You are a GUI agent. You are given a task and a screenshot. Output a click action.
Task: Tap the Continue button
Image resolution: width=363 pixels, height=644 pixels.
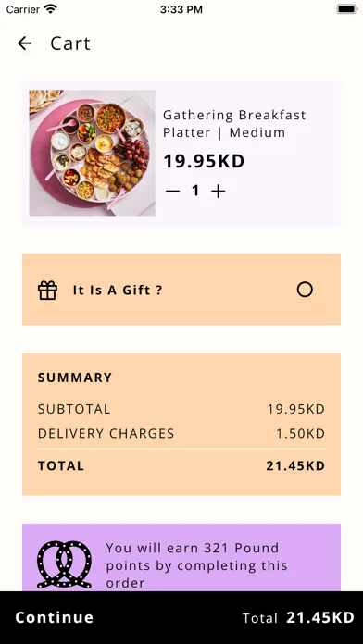55,617
